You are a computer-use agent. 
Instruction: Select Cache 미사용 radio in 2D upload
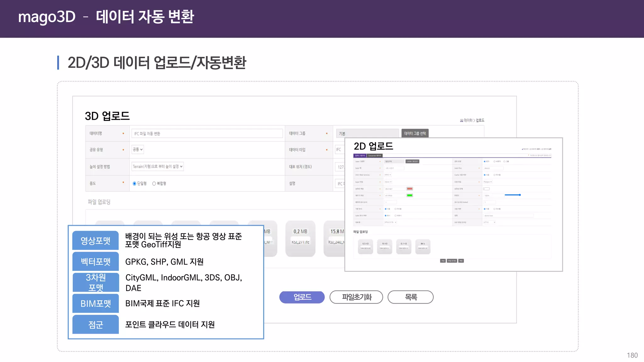tap(494, 175)
